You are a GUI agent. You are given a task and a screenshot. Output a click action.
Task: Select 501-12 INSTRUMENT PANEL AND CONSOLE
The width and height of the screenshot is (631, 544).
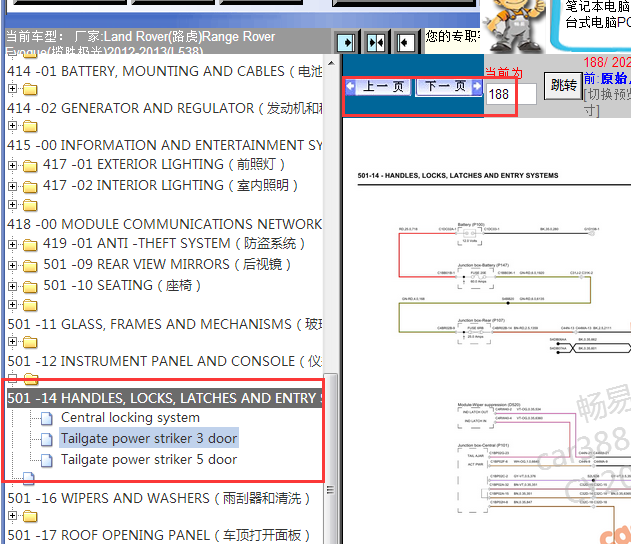(165, 361)
